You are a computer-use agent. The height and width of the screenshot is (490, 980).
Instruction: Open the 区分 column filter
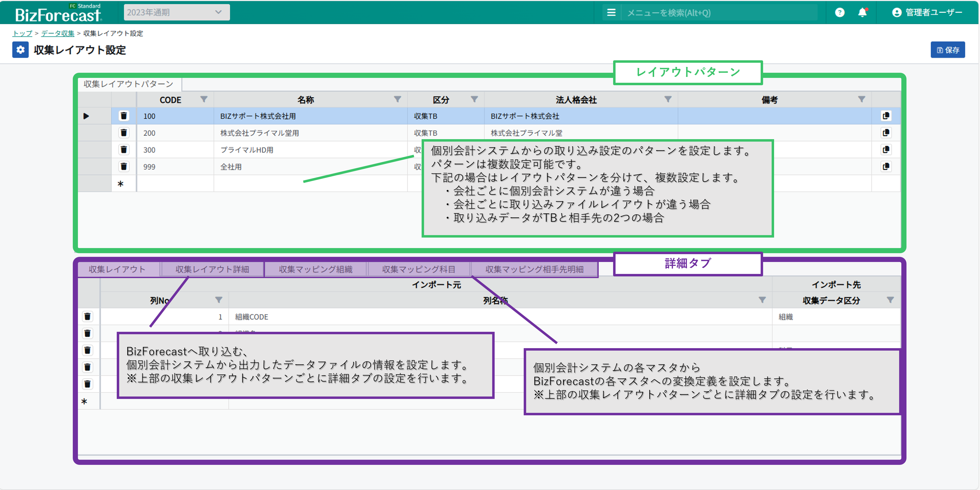474,100
